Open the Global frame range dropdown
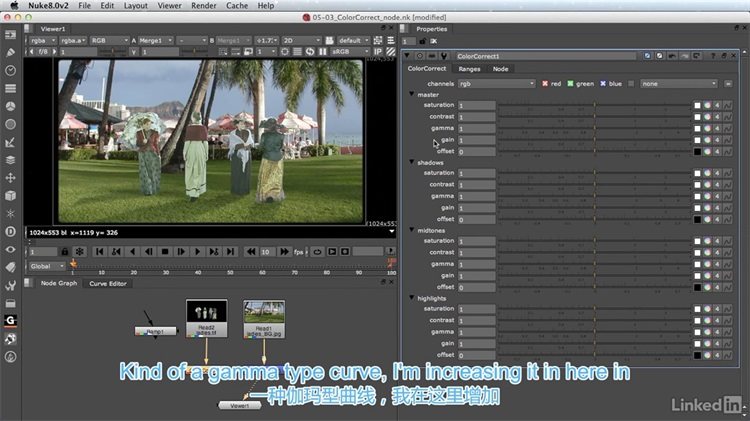 [46, 267]
